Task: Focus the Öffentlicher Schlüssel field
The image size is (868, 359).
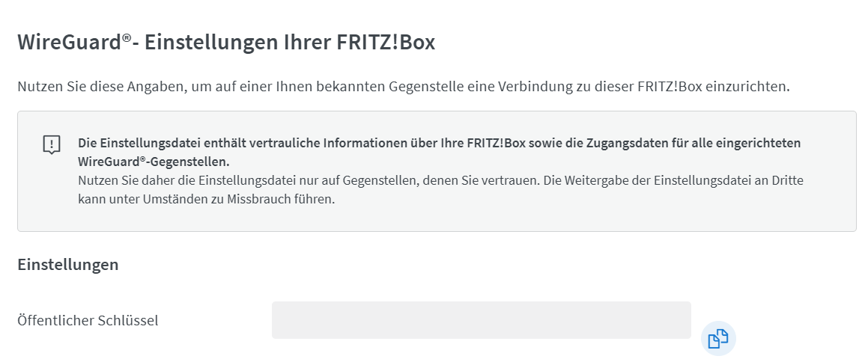Action: pyautogui.click(x=481, y=320)
